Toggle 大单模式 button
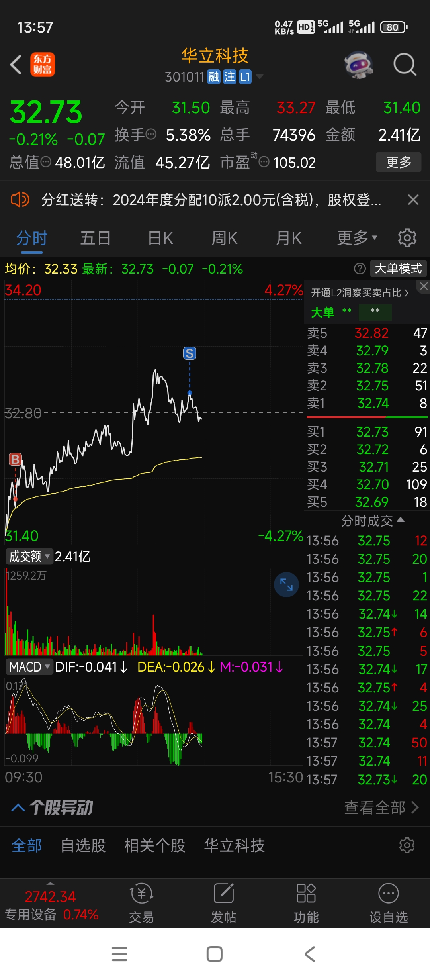The height and width of the screenshot is (980, 430). 399,269
